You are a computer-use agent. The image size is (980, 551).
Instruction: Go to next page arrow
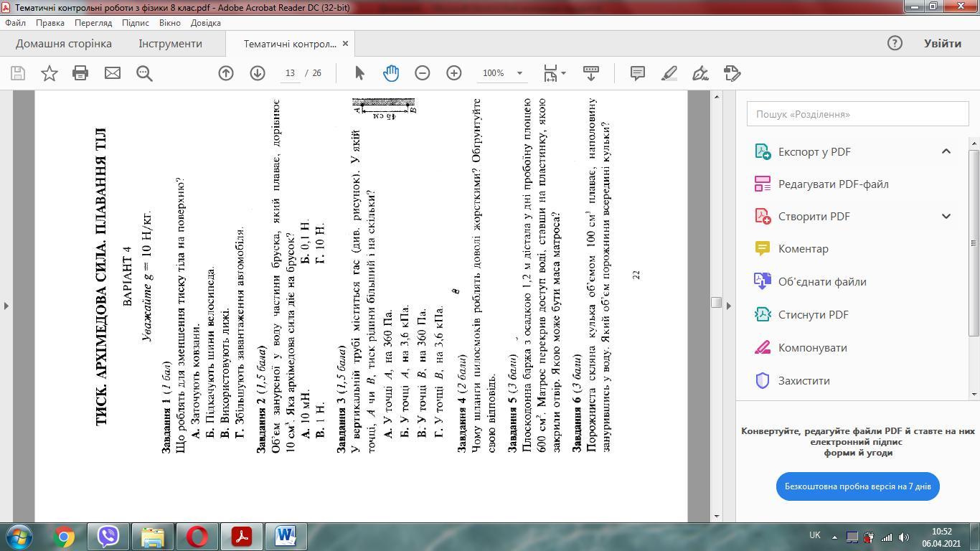[x=258, y=73]
